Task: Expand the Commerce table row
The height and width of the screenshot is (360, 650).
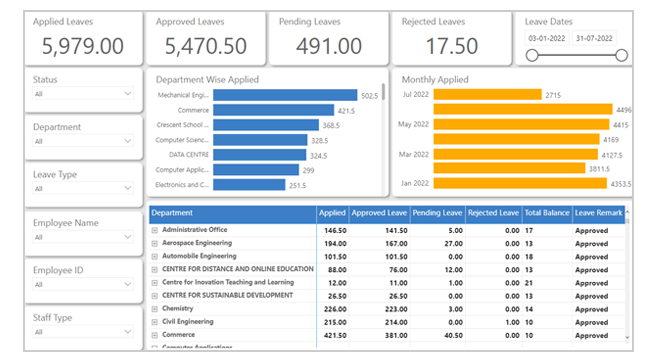Action: 155,335
